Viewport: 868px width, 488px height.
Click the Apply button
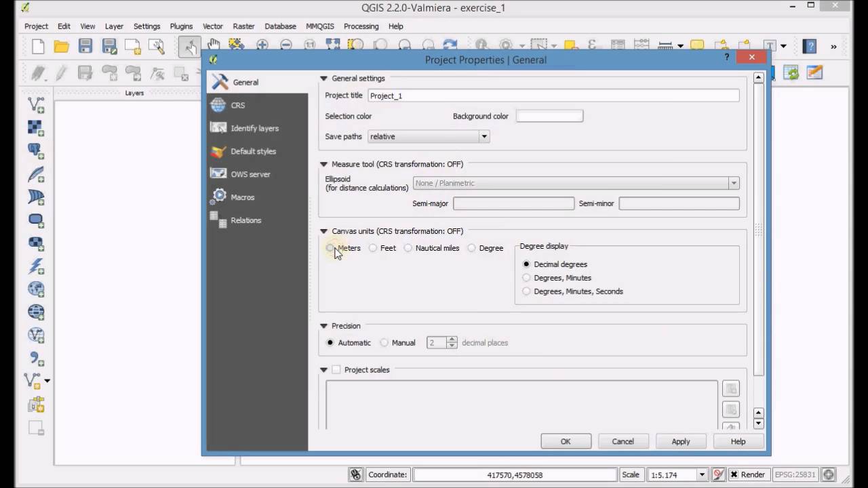click(681, 441)
